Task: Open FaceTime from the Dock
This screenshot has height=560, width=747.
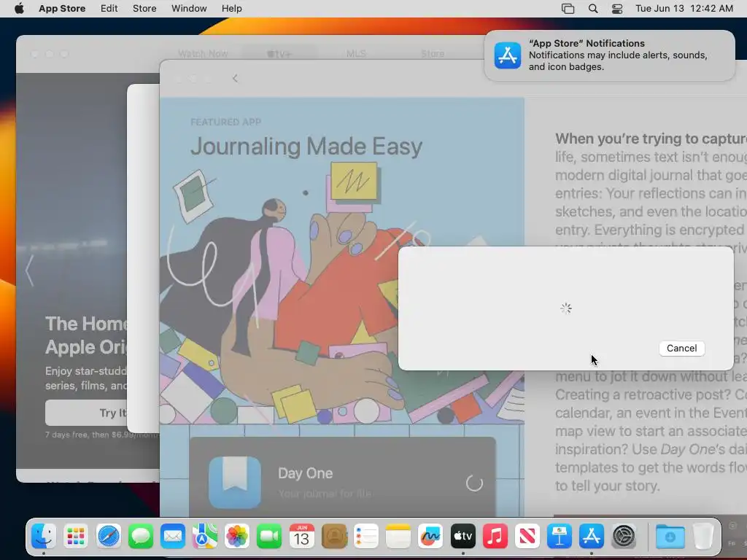Action: point(269,537)
